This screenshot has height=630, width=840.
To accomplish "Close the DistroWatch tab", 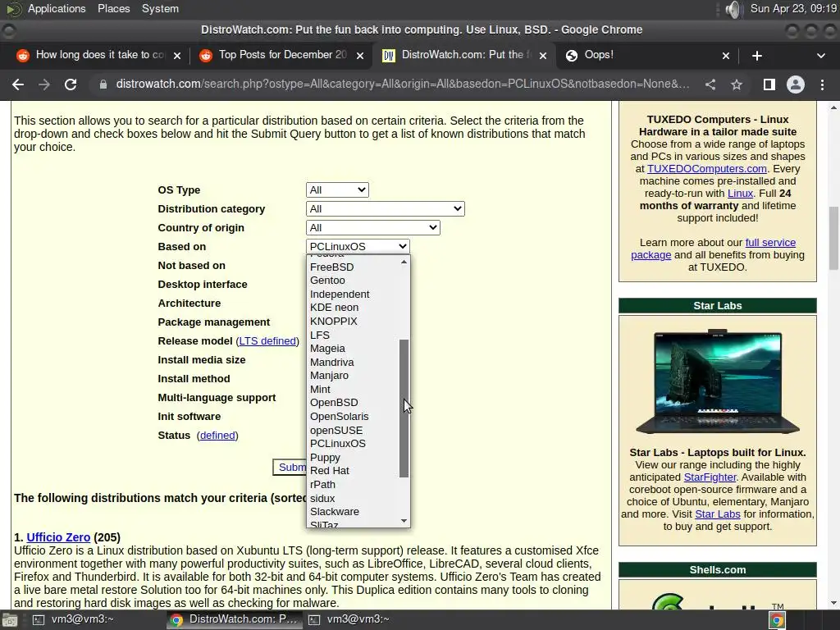I will [x=543, y=56].
